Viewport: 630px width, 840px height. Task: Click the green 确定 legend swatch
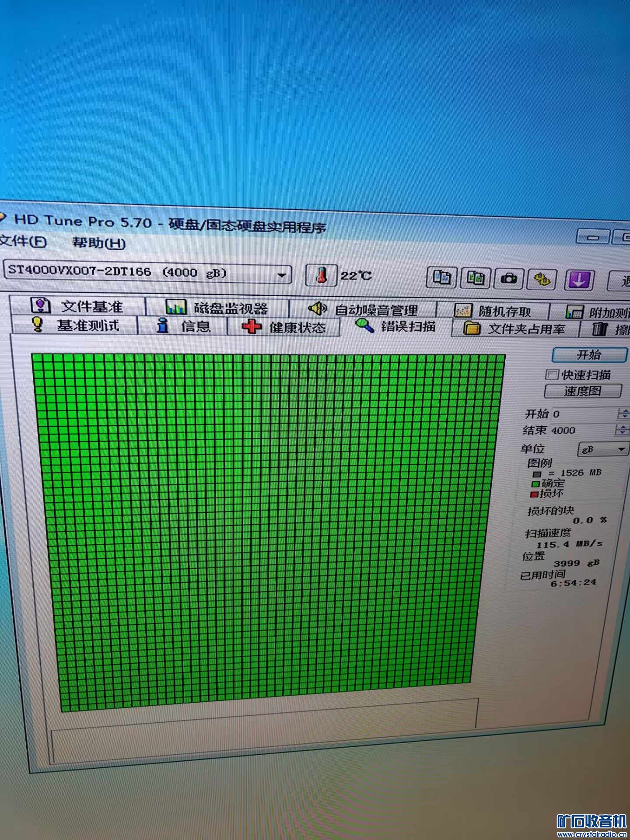coord(535,484)
